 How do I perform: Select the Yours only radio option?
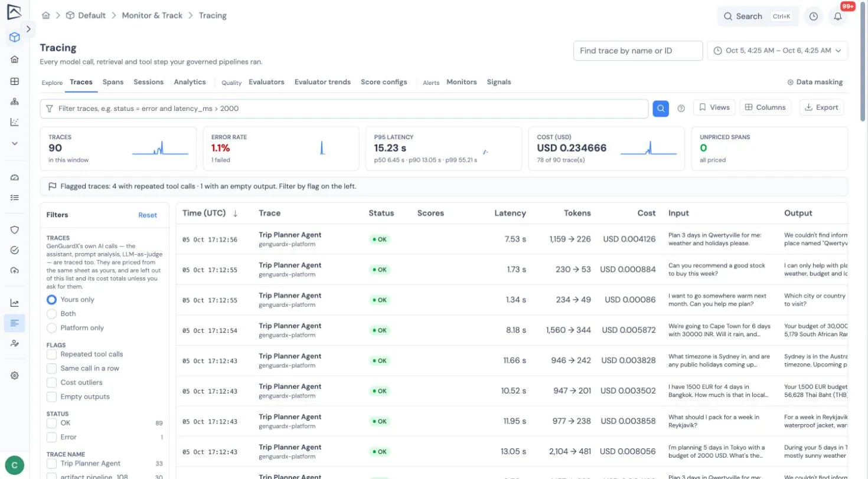(x=51, y=300)
